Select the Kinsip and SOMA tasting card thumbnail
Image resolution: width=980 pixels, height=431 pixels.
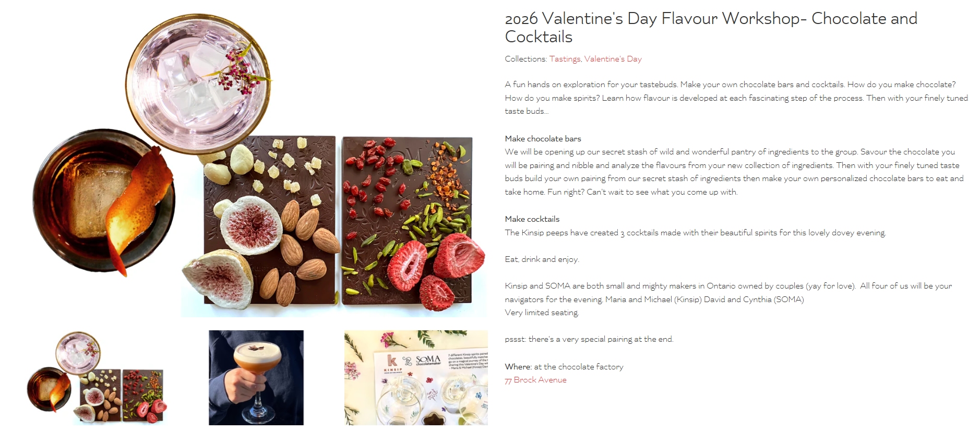[416, 377]
